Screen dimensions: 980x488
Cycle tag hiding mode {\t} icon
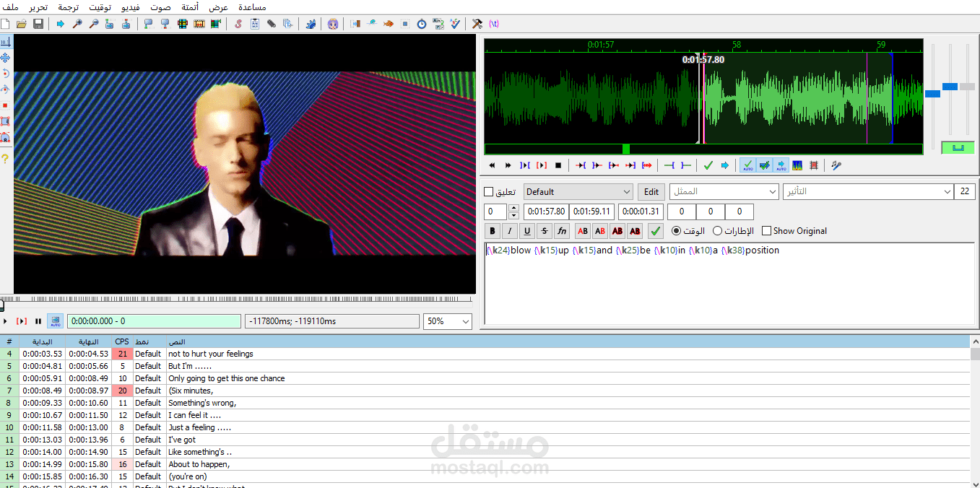pos(494,24)
